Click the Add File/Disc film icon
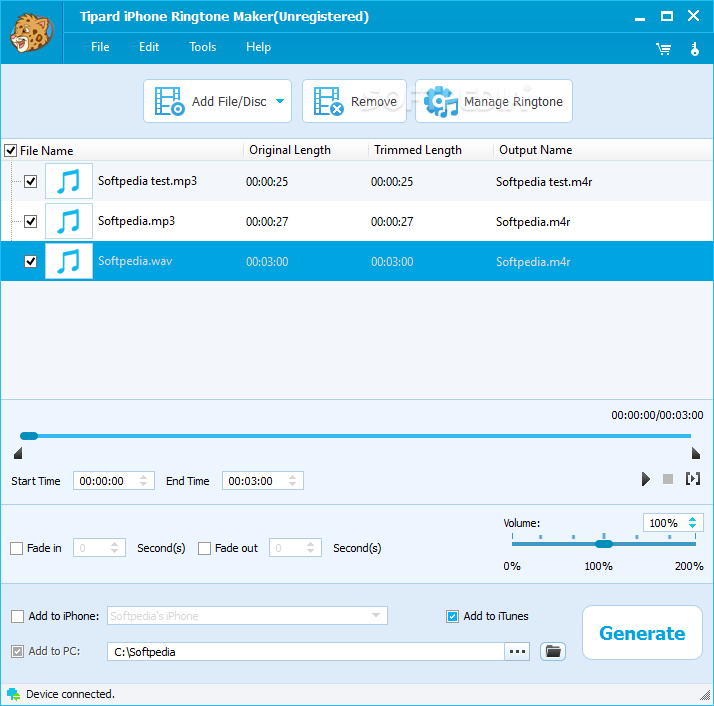Viewport: 714px width, 706px height. coord(169,101)
